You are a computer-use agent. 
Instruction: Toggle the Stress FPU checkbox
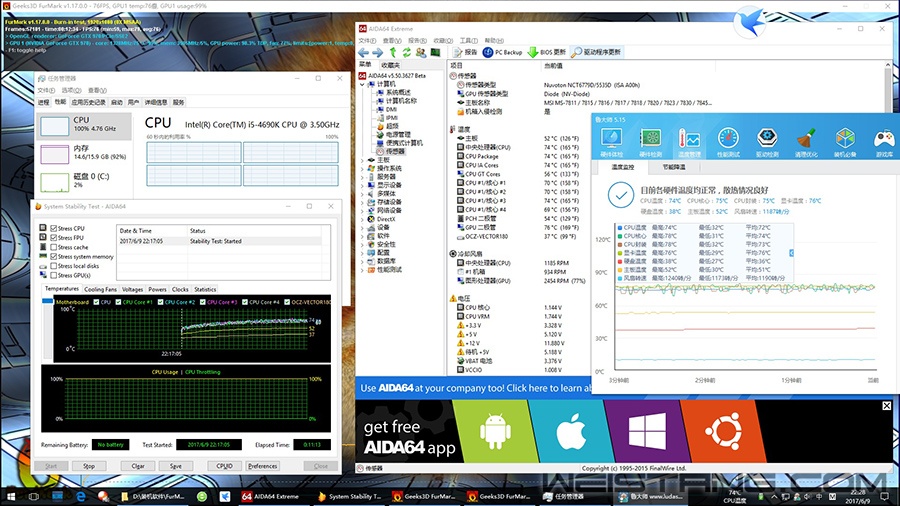tap(53, 238)
